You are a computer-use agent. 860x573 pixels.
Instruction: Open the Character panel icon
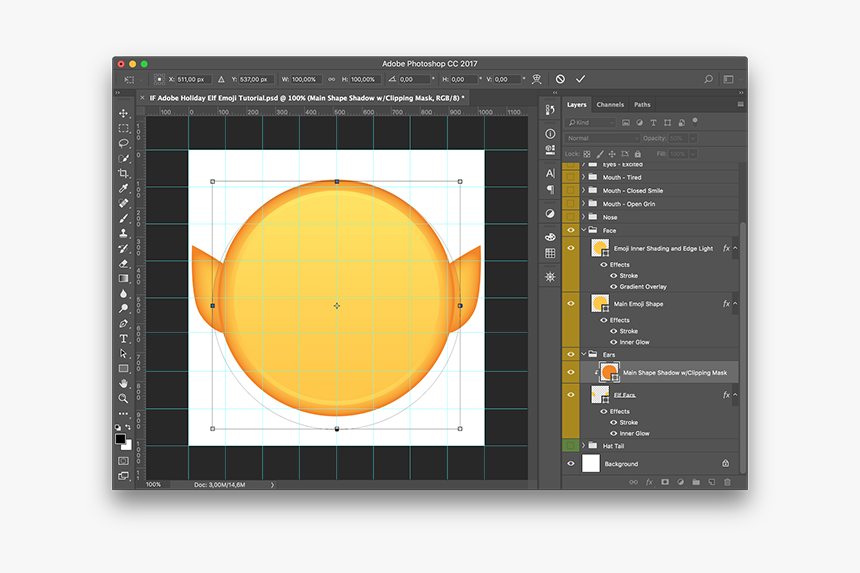550,173
